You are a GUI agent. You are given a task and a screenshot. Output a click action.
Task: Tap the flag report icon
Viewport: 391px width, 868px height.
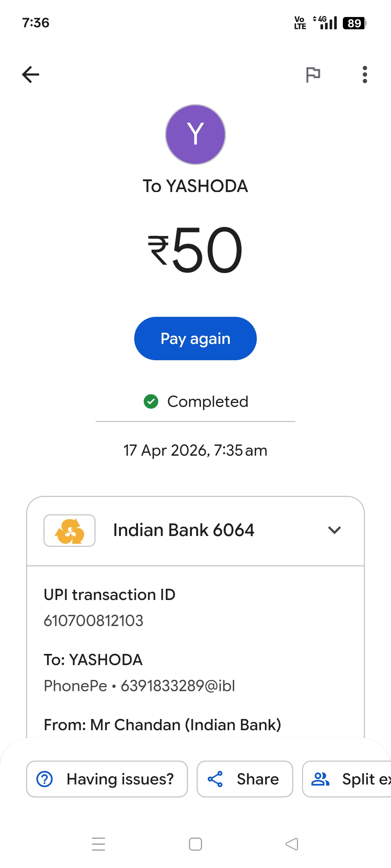pos(313,75)
